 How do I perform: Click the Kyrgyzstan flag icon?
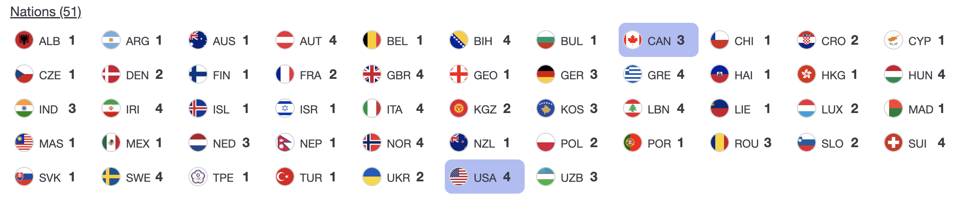click(459, 109)
